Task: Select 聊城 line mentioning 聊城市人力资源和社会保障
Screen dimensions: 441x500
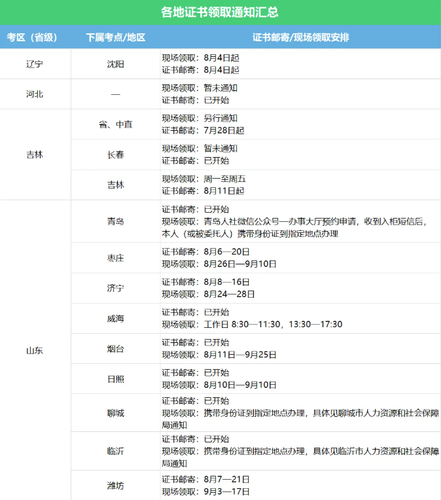Action: (300, 413)
